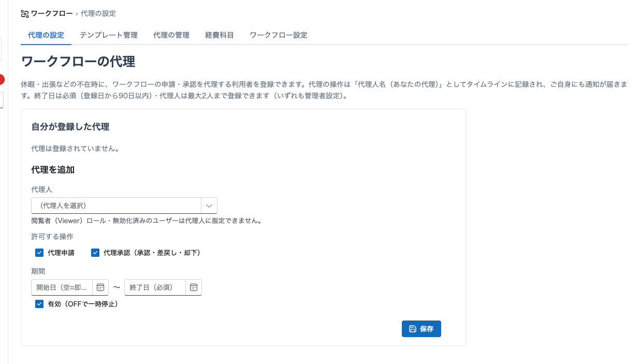
Task: Open the 代理人を選択 dropdown
Action: click(124, 206)
